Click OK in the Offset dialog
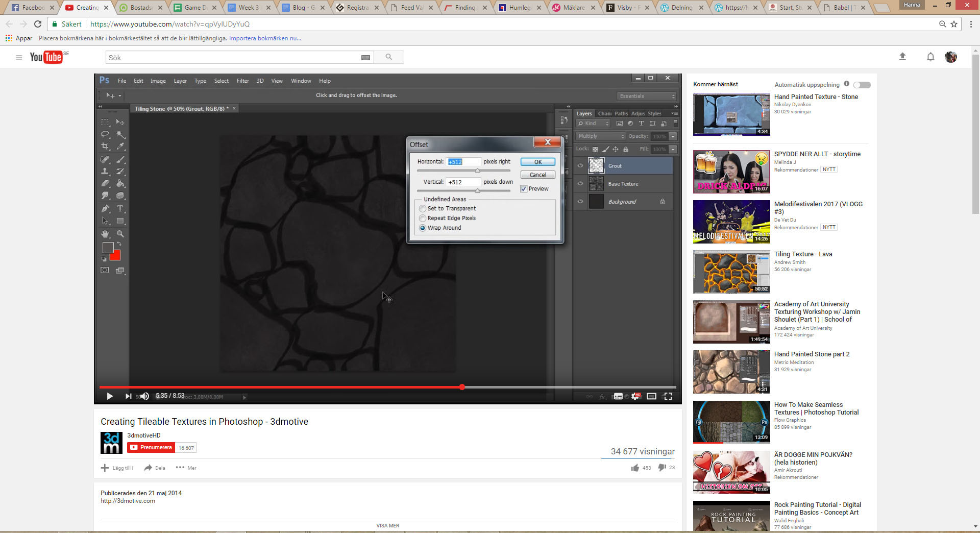Image resolution: width=980 pixels, height=533 pixels. pyautogui.click(x=537, y=162)
